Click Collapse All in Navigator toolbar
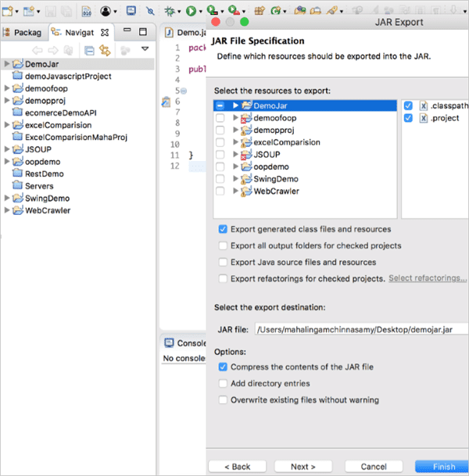Screen dimensions: 469x476 tap(89, 50)
